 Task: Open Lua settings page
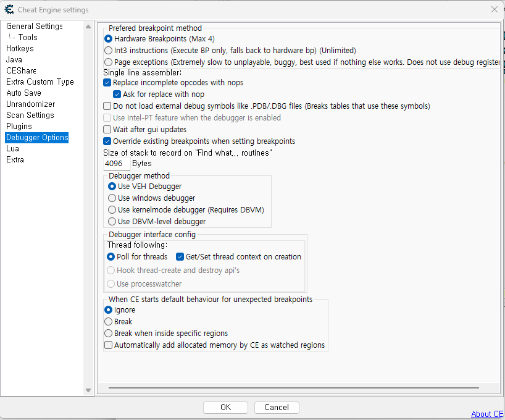click(12, 149)
